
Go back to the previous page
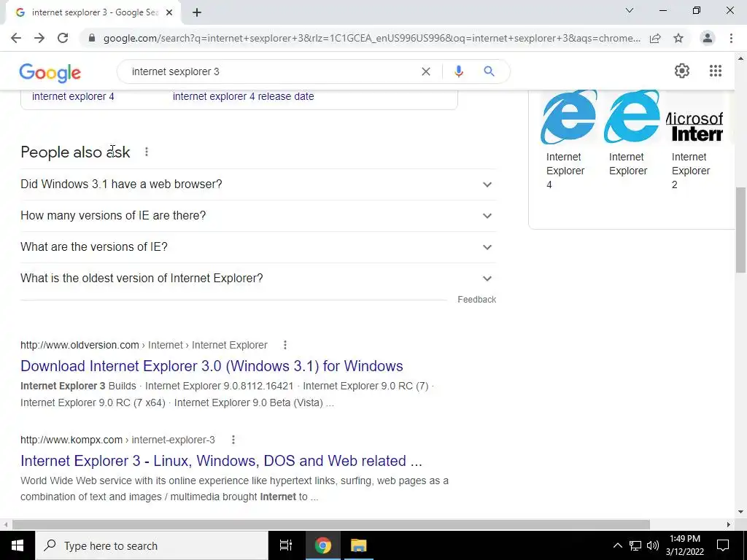point(16,38)
